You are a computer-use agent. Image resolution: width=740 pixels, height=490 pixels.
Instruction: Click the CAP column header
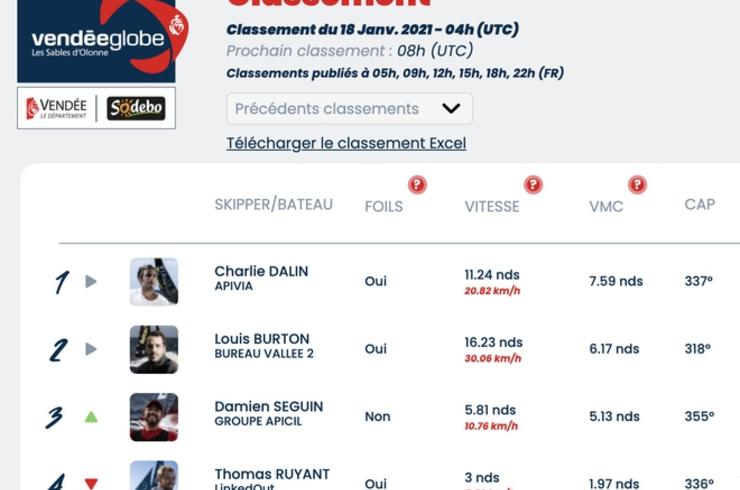point(699,205)
